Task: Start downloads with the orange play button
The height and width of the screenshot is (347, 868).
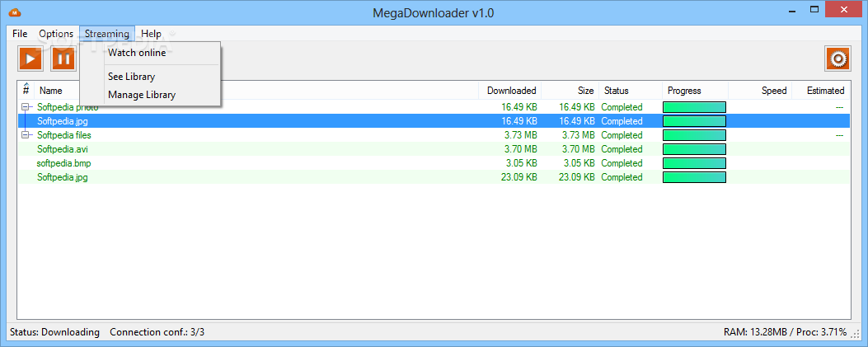Action: [31, 59]
